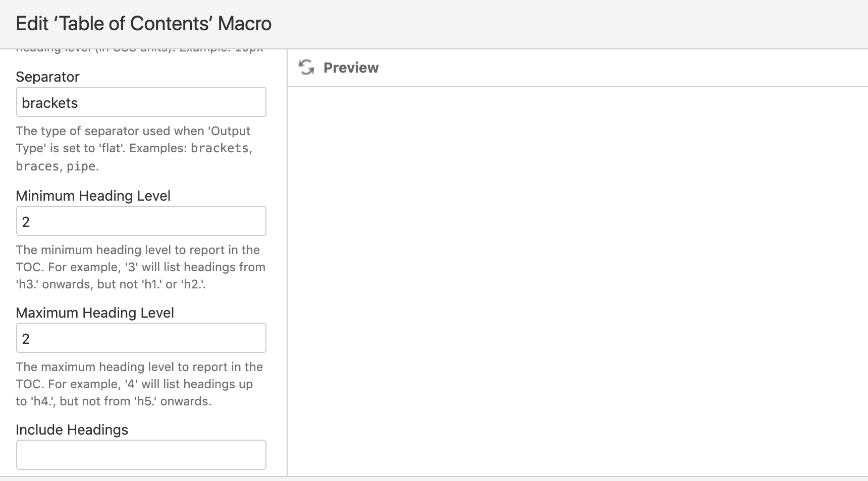Click the Separator field label
The height and width of the screenshot is (481, 868).
tap(47, 77)
